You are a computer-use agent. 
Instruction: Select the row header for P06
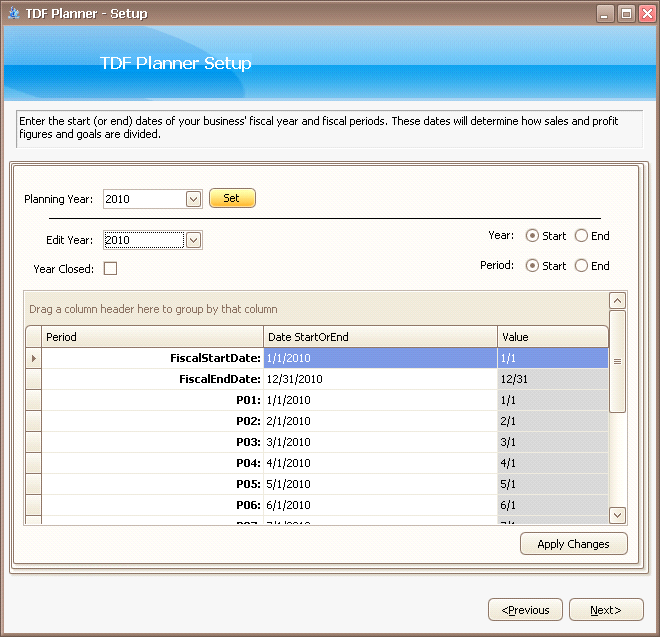click(34, 505)
